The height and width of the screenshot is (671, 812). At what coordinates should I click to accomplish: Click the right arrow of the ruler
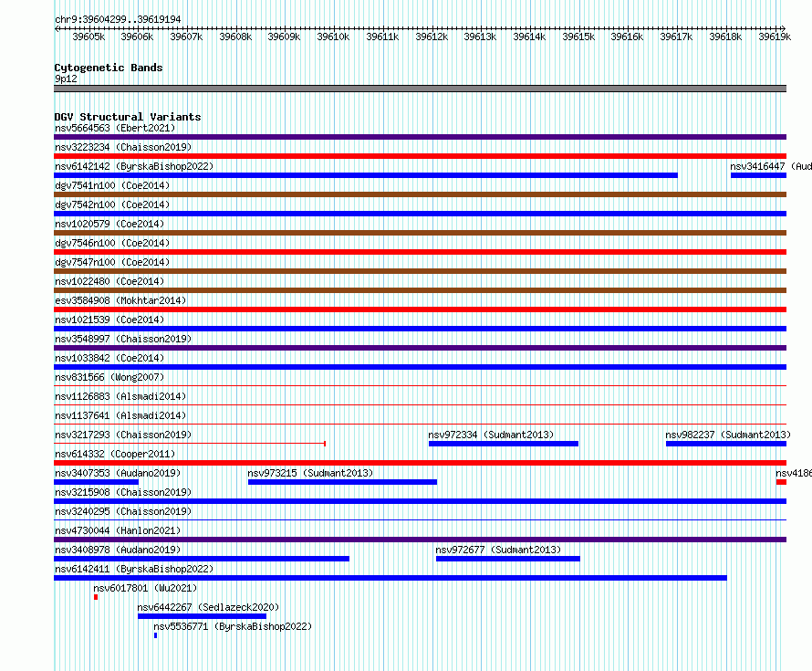tap(783, 28)
